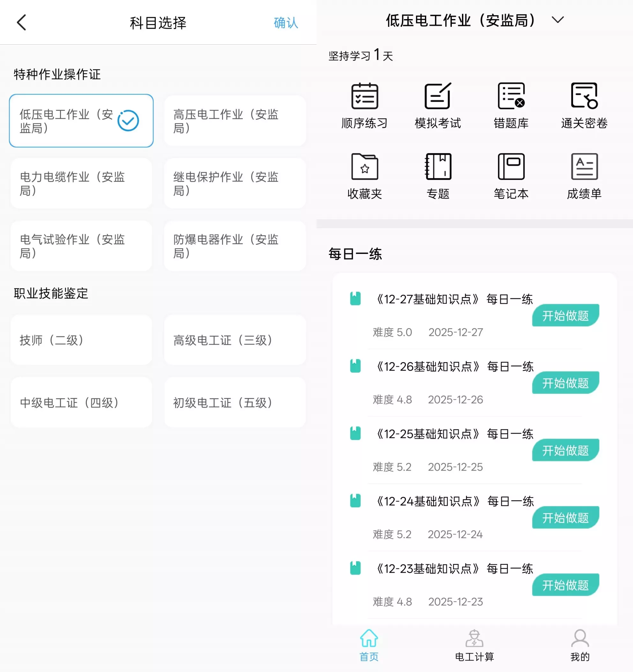633x672 pixels.
Task: Go back with the left arrow
Action: click(22, 23)
